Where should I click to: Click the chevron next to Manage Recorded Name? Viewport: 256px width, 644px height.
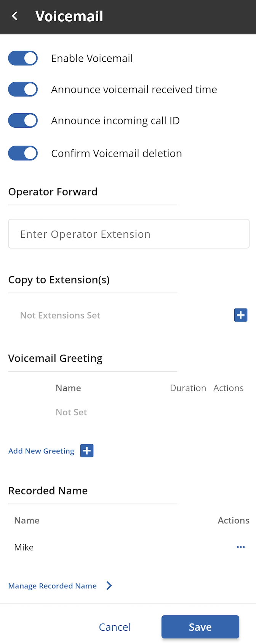click(x=109, y=586)
